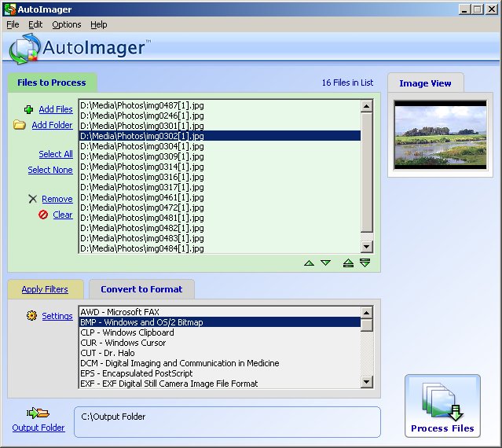This screenshot has width=502, height=448.
Task: Select img0301[1].jpg in the file list
Action: (220, 126)
